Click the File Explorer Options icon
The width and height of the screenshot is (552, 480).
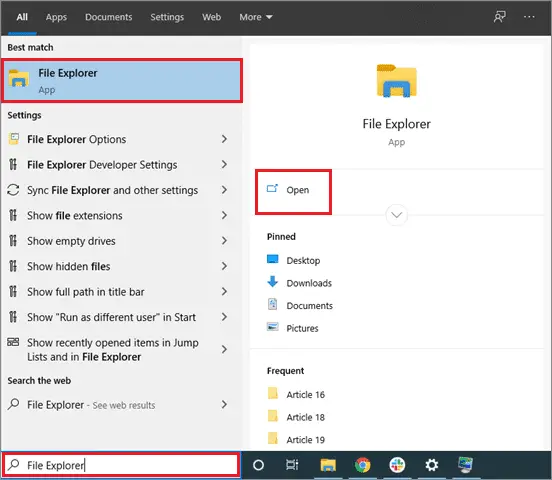[x=14, y=139]
